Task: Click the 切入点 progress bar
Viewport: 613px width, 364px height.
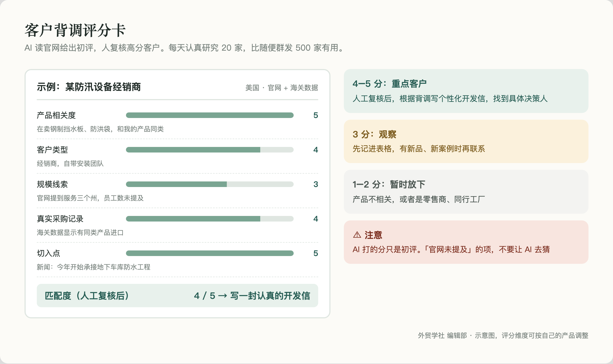Action: tap(210, 253)
